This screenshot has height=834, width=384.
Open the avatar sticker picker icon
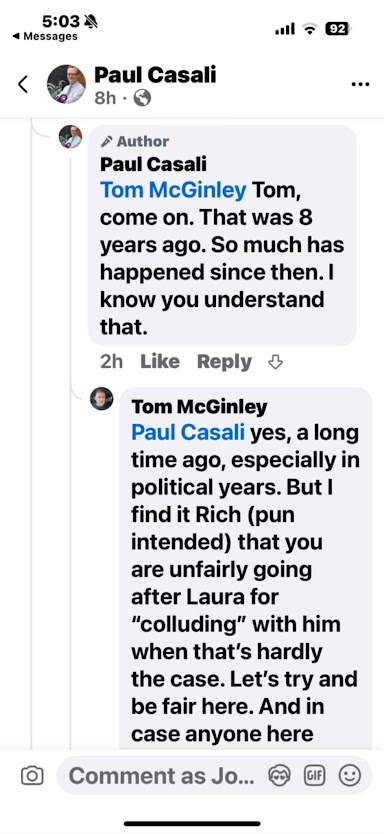click(279, 776)
